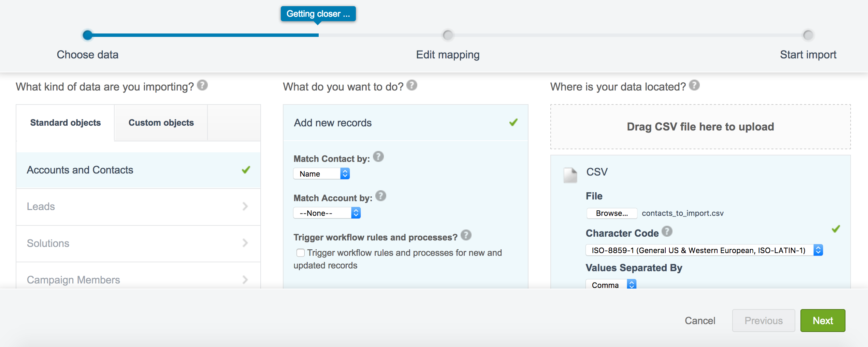Open Values Separated By Comma dropdown
The width and height of the screenshot is (868, 347).
[611, 285]
